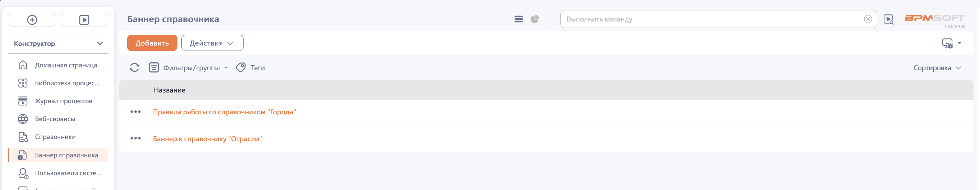Image resolution: width=980 pixels, height=190 pixels.
Task: Open the Теги tag filter
Action: [x=250, y=68]
